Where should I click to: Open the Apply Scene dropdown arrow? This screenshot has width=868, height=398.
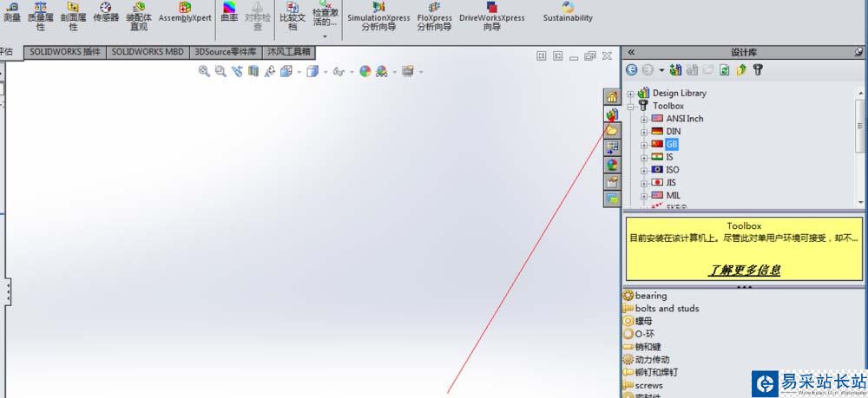[395, 72]
